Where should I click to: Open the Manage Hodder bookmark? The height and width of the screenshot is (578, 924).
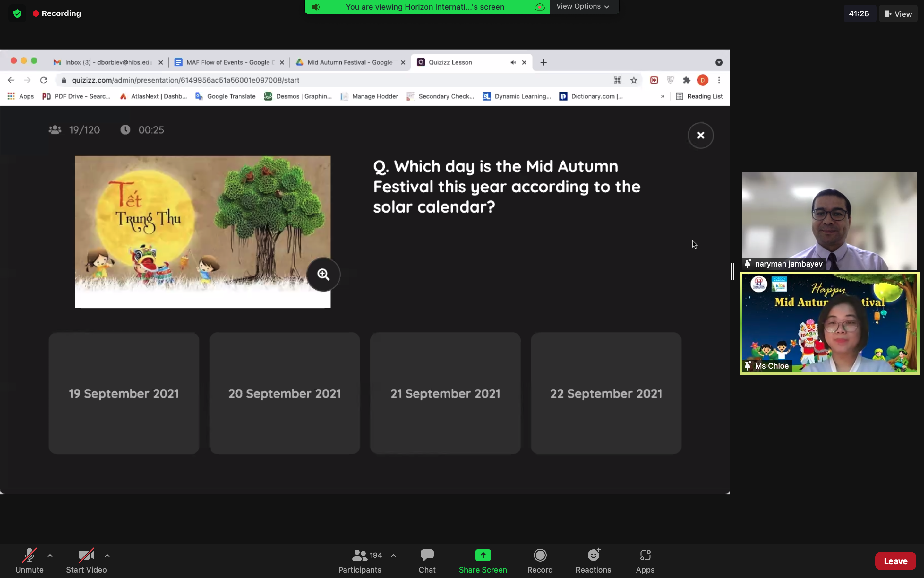(x=369, y=96)
